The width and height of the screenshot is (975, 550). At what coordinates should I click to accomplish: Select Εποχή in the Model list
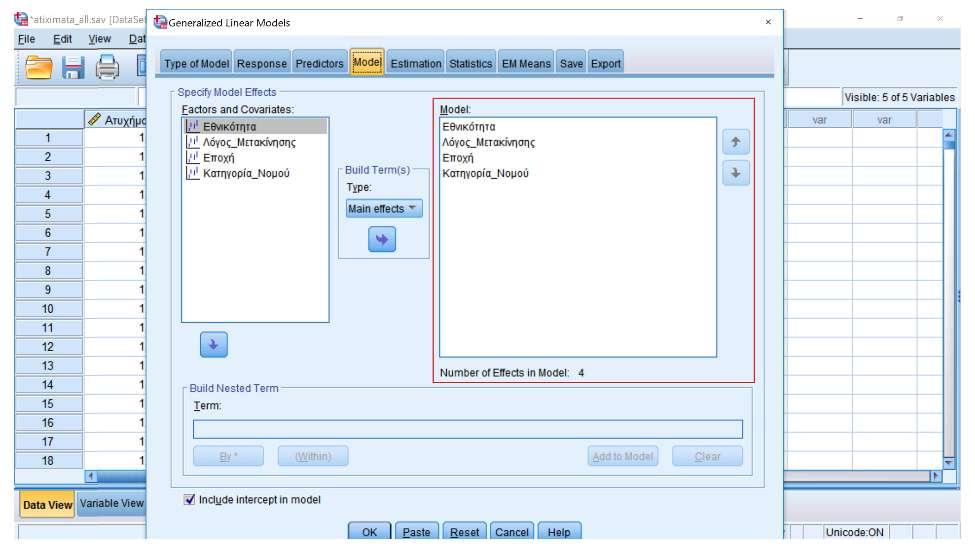[x=458, y=158]
